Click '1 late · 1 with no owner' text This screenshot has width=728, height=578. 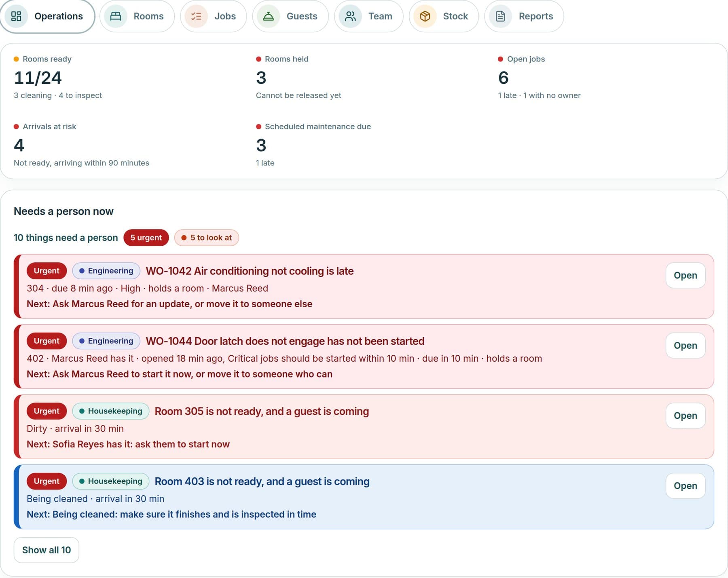pos(540,95)
